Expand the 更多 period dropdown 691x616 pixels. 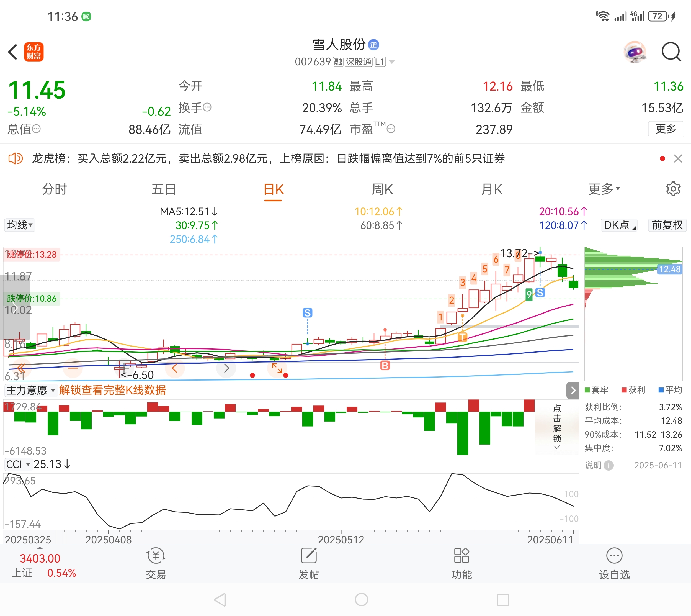(604, 189)
